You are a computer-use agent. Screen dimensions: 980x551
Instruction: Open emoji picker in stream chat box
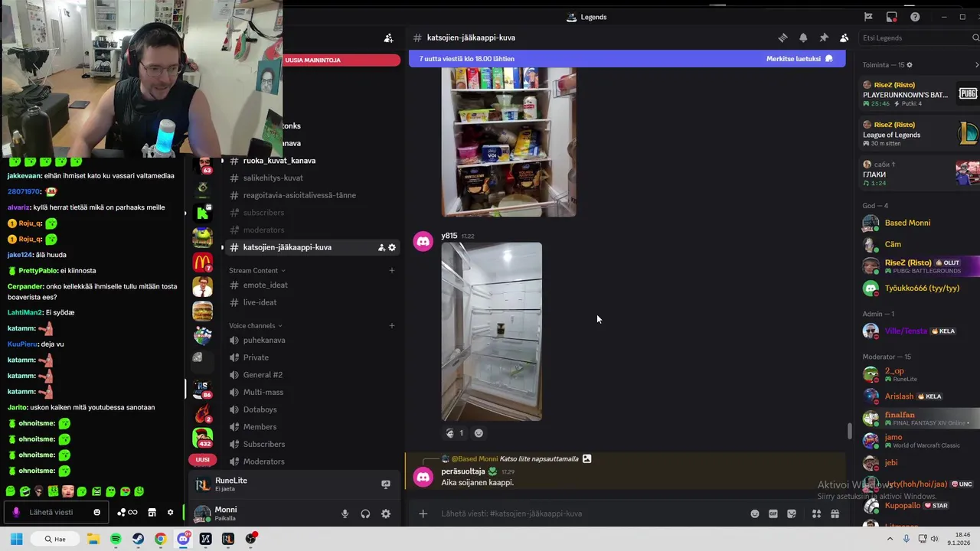click(96, 513)
